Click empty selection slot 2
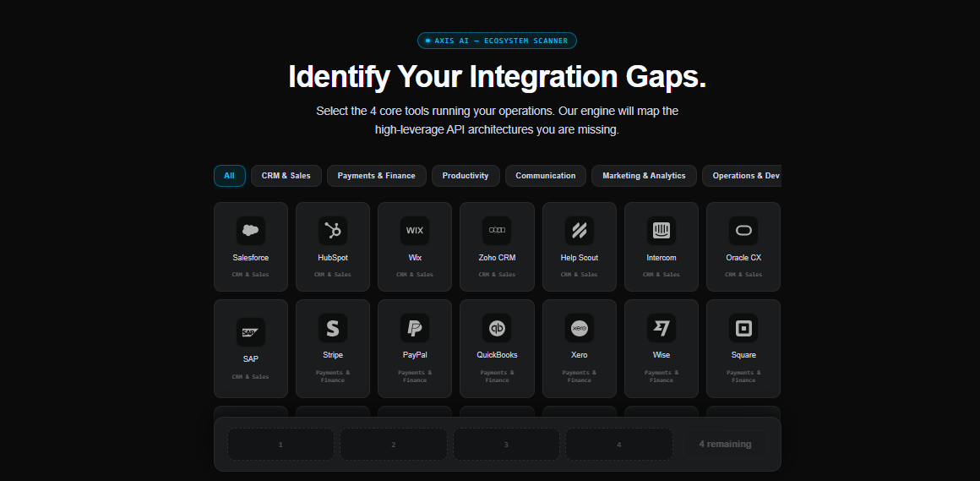The image size is (980, 481). point(393,444)
